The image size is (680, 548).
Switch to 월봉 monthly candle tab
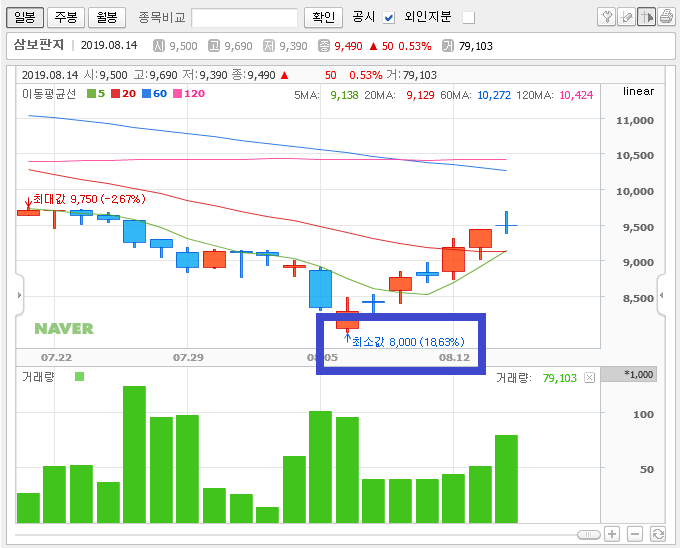click(x=107, y=17)
